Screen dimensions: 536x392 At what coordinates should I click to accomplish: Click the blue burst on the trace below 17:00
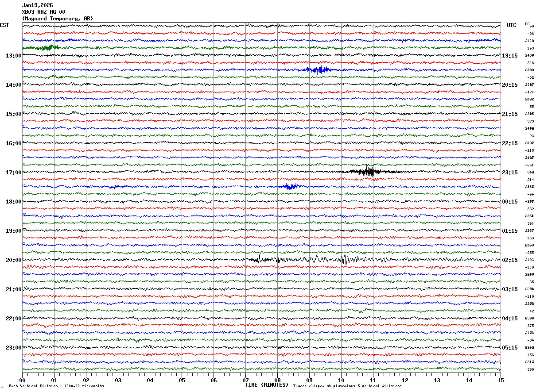coord(291,187)
